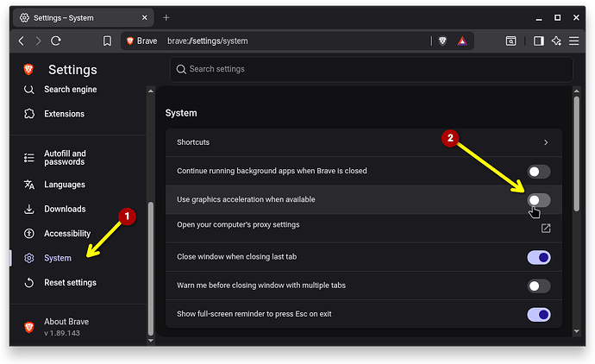Enable Use graphics acceleration when available

click(x=538, y=200)
